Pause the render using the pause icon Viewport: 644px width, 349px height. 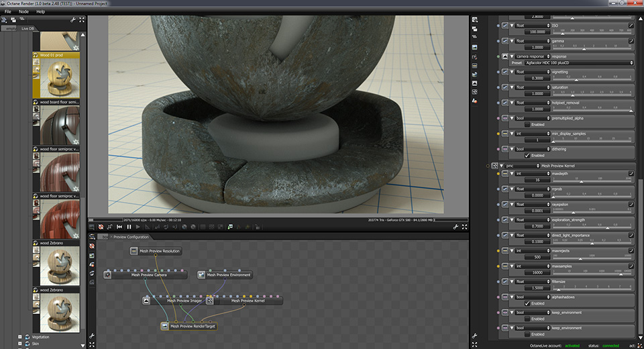point(129,227)
